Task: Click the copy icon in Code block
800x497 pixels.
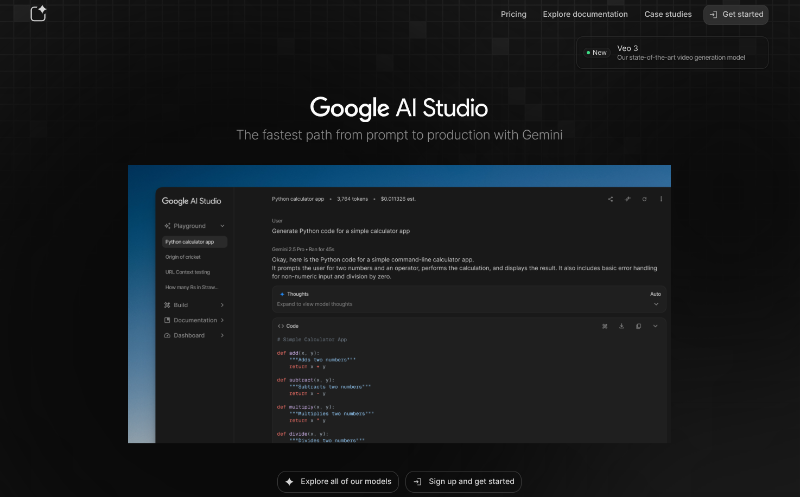Action: [x=638, y=326]
